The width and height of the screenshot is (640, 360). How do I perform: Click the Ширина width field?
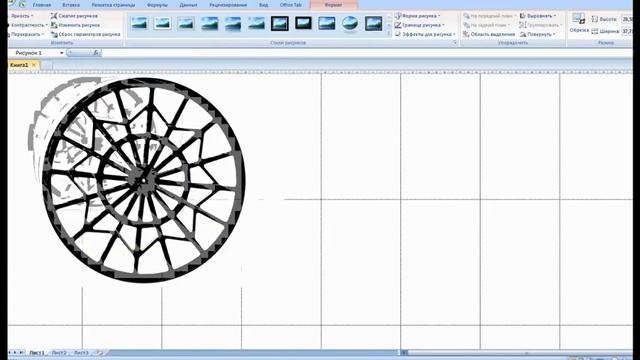click(627, 31)
